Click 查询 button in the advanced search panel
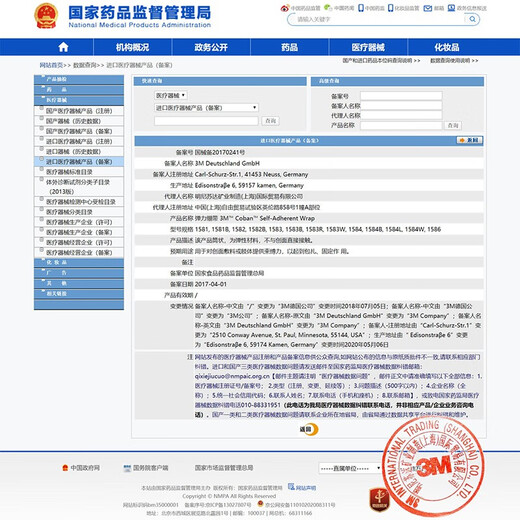Image resolution: width=520 pixels, height=520 pixels. pos(453,125)
